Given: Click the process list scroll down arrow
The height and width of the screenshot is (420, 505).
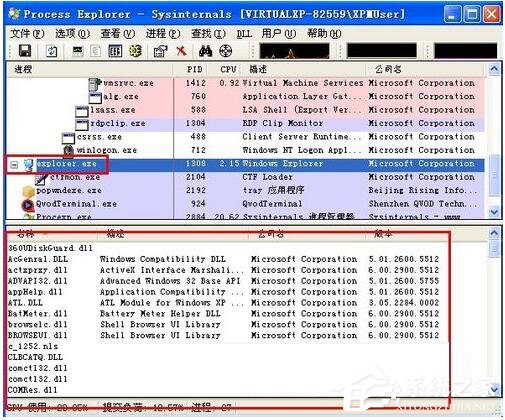Looking at the screenshot, I should pyautogui.click(x=494, y=212).
